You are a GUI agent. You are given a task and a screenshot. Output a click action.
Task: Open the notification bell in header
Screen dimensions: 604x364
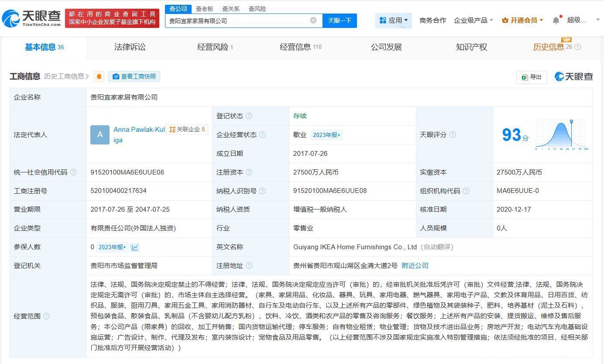[556, 20]
